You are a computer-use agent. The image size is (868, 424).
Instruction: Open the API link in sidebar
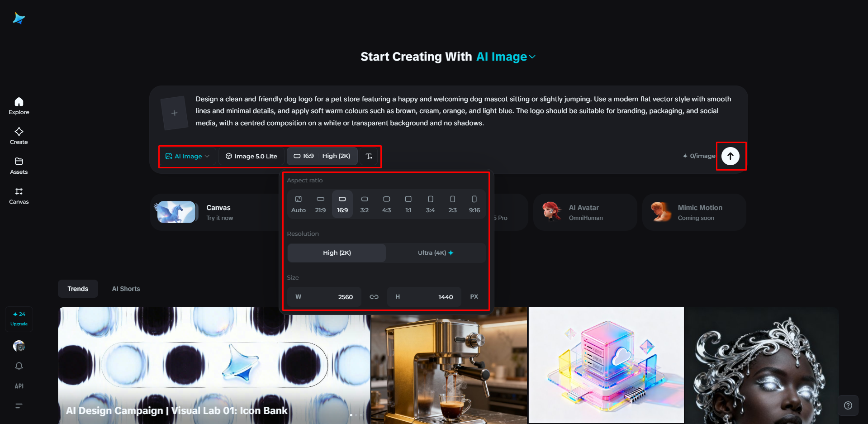(19, 386)
